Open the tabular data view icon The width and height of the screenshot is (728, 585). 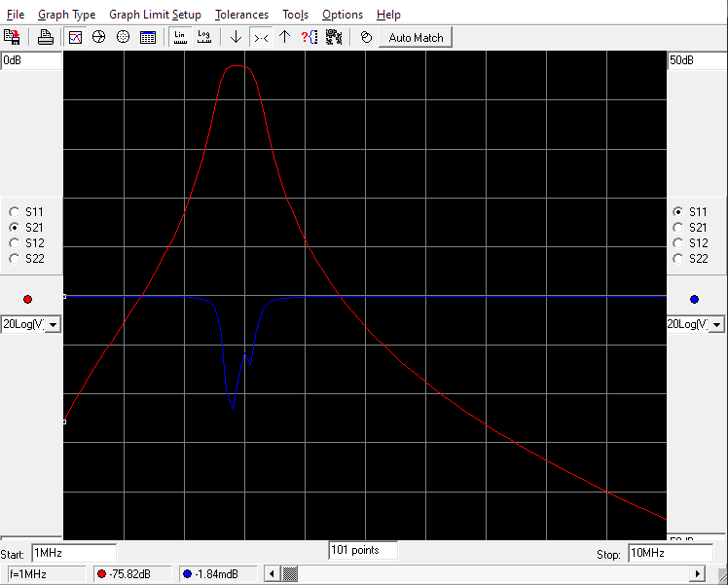click(x=148, y=37)
